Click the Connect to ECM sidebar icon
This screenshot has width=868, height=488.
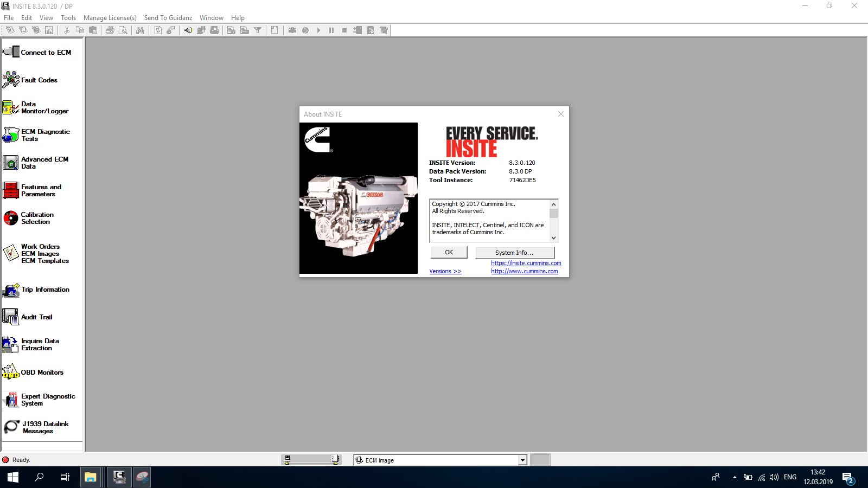click(x=11, y=52)
